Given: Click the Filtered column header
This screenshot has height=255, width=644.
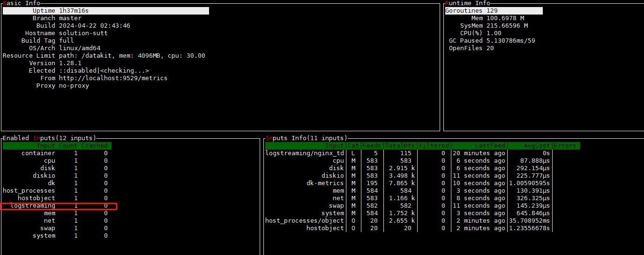Looking at the screenshot, I should [x=434, y=146].
